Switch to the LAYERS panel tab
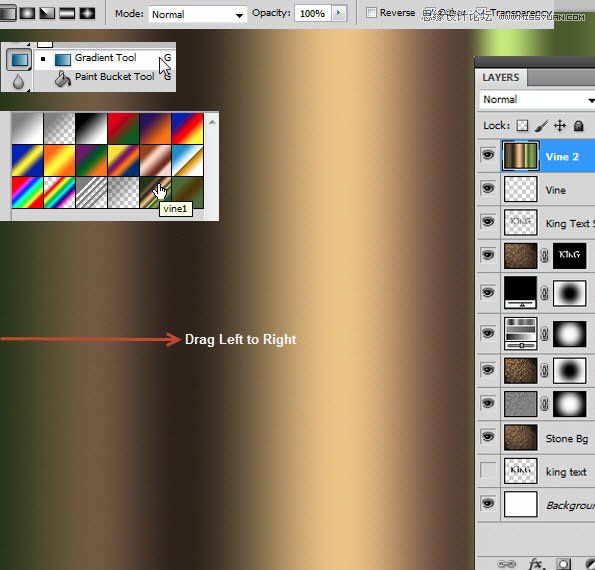Image resolution: width=595 pixels, height=570 pixels. [501, 77]
